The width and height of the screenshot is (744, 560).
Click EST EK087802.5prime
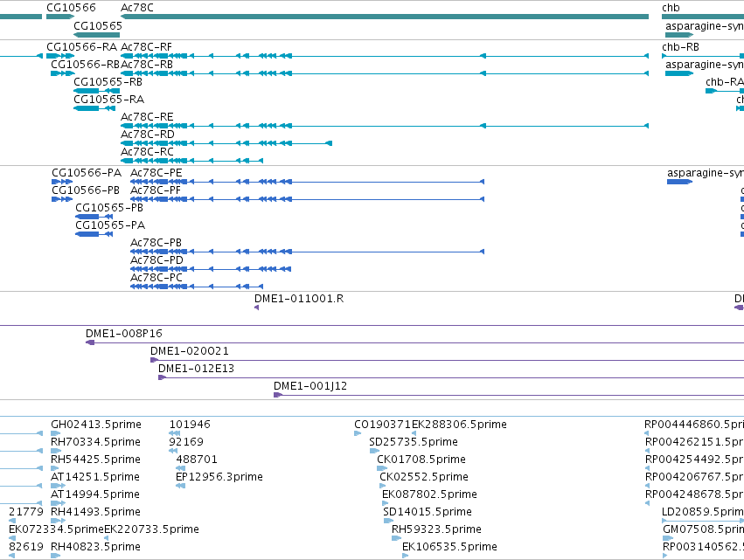click(x=386, y=503)
